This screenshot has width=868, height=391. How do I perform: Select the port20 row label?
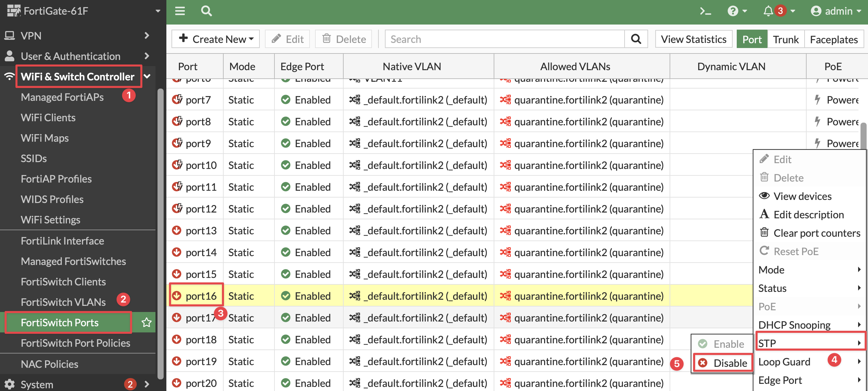(201, 383)
